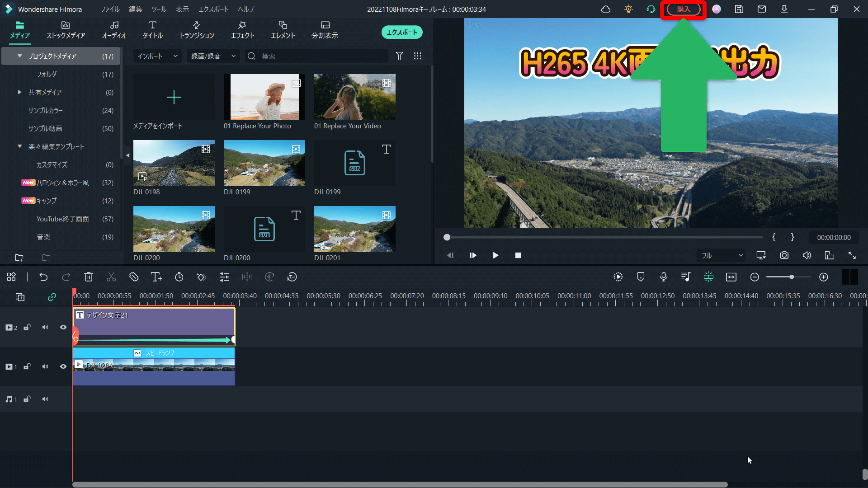
Task: Collapse 楽々編集テンプレート tree
Action: tap(19, 146)
